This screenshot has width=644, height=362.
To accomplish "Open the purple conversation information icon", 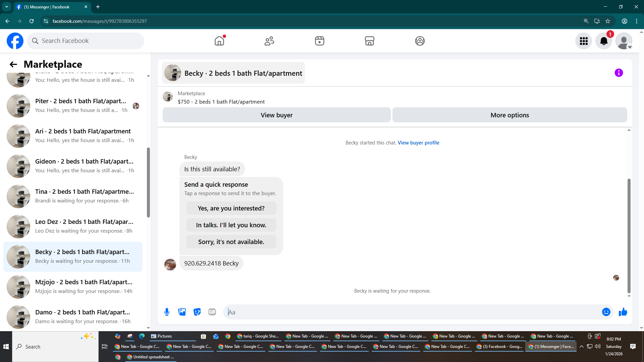I will (619, 73).
